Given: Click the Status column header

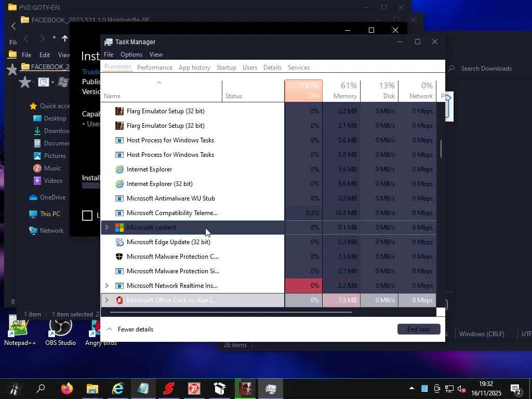Looking at the screenshot, I should point(254,91).
